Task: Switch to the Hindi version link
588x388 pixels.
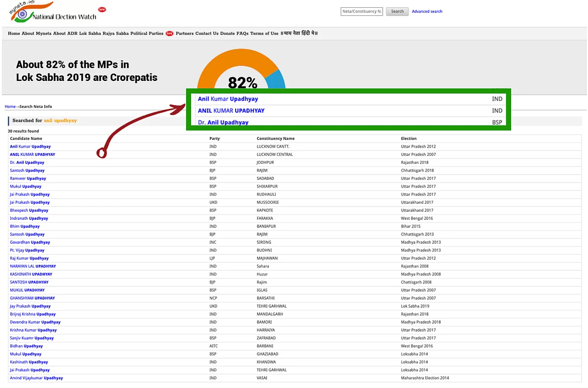Action: pyautogui.click(x=299, y=33)
